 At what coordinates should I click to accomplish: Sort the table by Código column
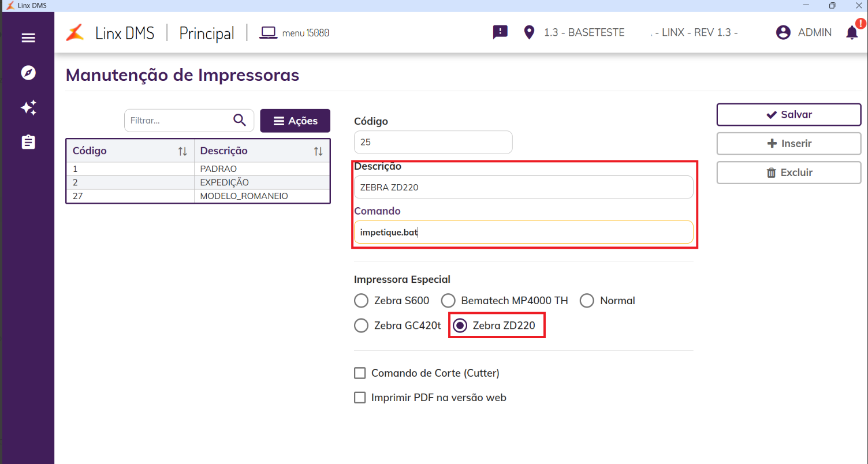click(182, 151)
